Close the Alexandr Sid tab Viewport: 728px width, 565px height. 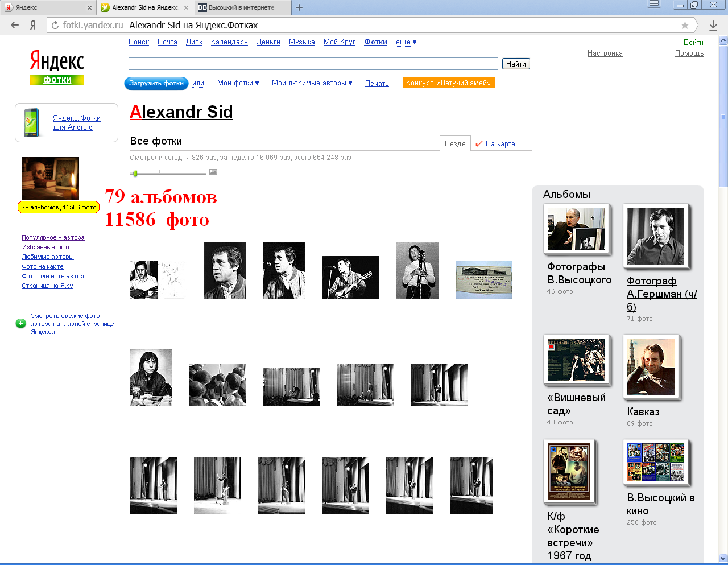point(186,7)
